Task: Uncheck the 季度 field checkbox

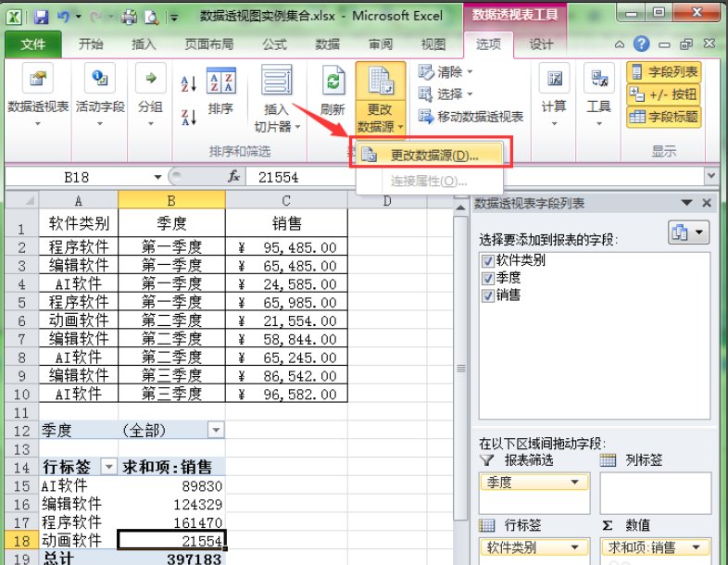Action: pos(487,278)
